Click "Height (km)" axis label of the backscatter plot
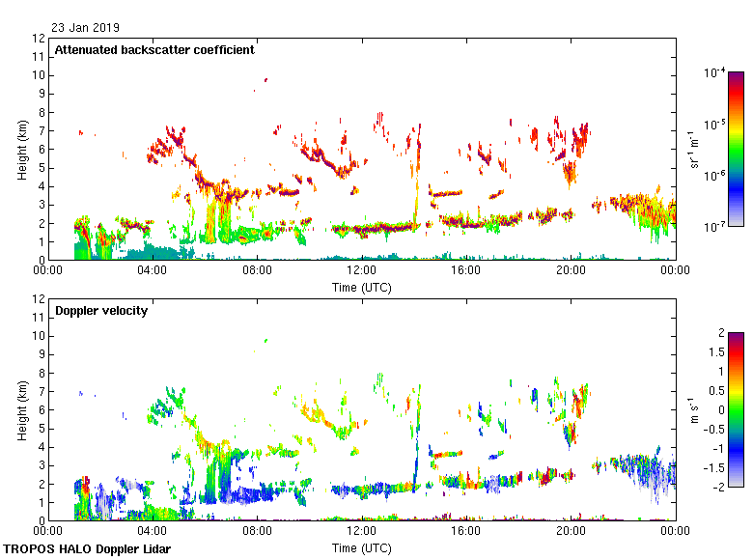 pyautogui.click(x=22, y=149)
